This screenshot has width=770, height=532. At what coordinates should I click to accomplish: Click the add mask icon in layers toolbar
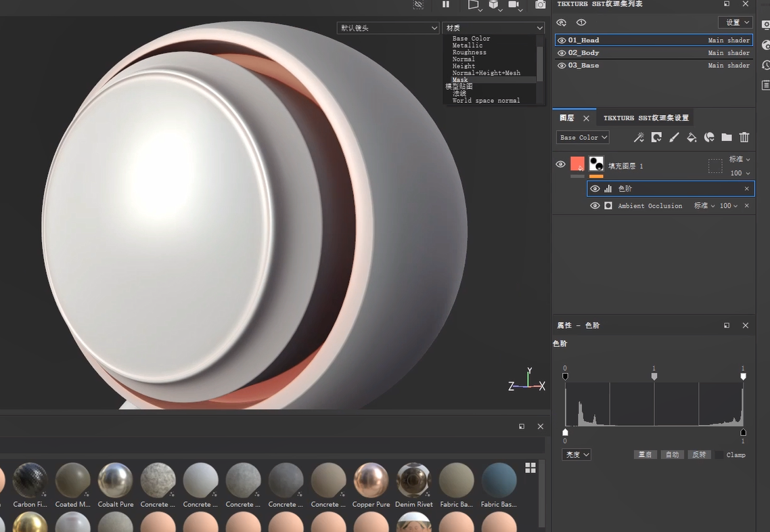[656, 137]
